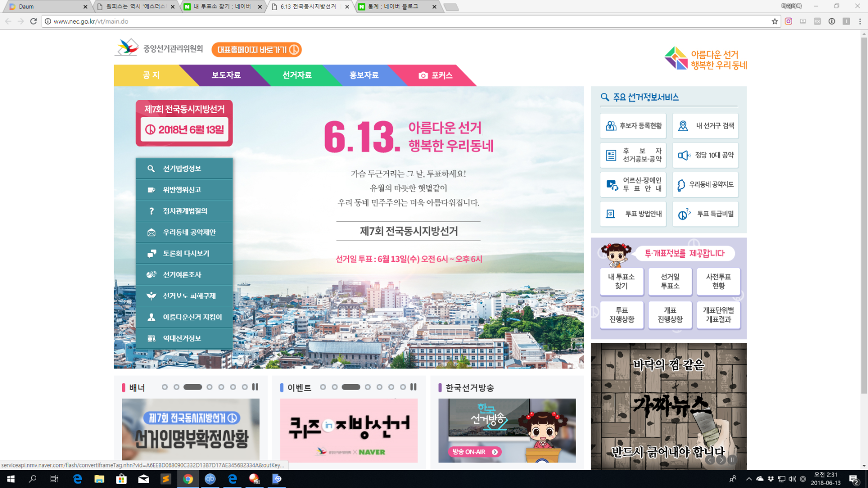Open the 포커스 camera tab
The width and height of the screenshot is (868, 488).
(x=436, y=75)
